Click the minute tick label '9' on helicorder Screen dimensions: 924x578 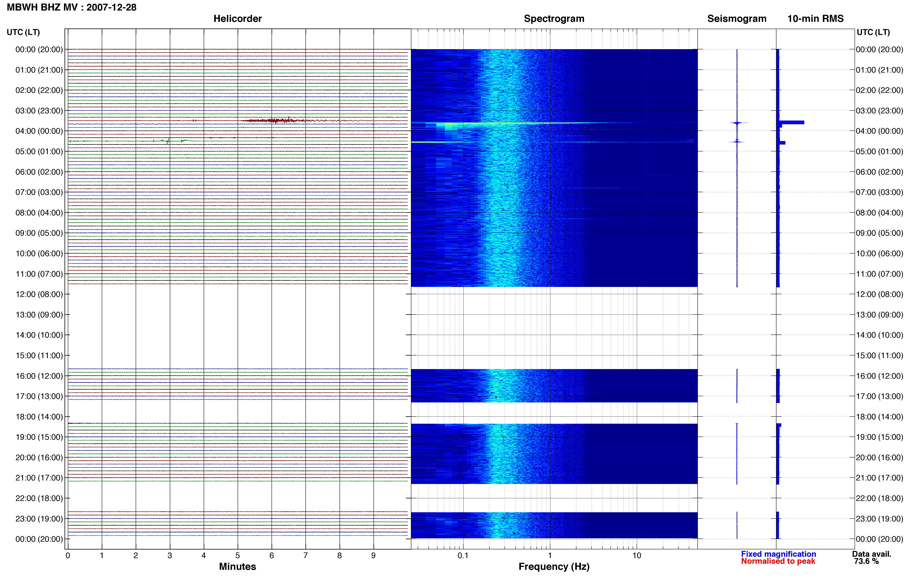pyautogui.click(x=373, y=555)
